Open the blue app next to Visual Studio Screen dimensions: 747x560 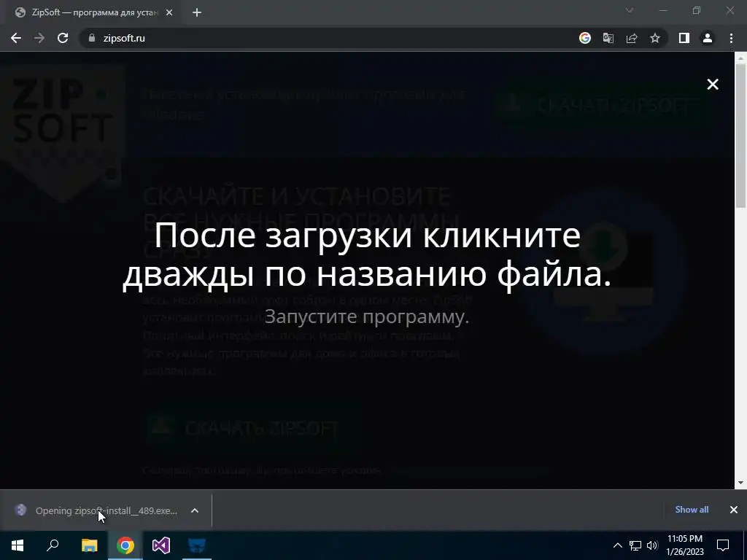197,545
